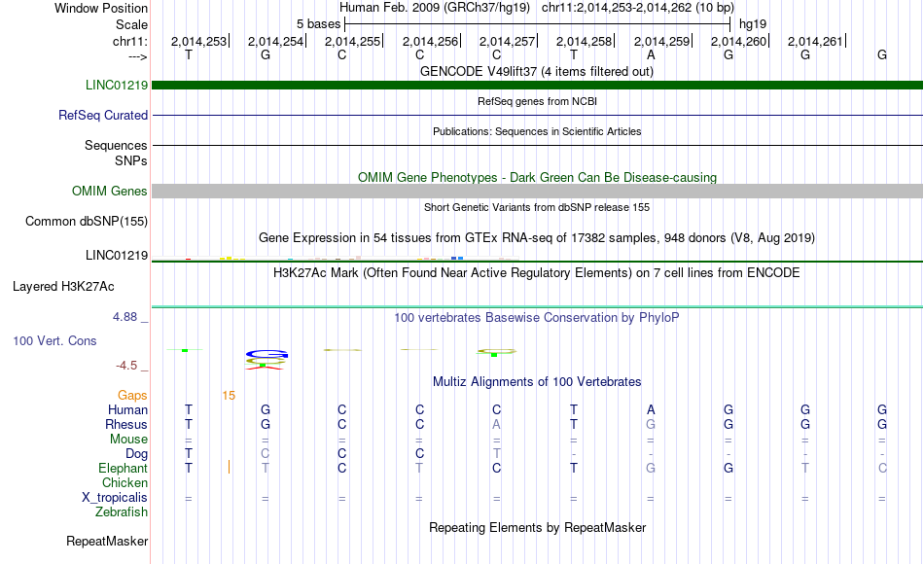The image size is (924, 564).
Task: Click the hg19 label beside the scale bar
Action: (753, 24)
